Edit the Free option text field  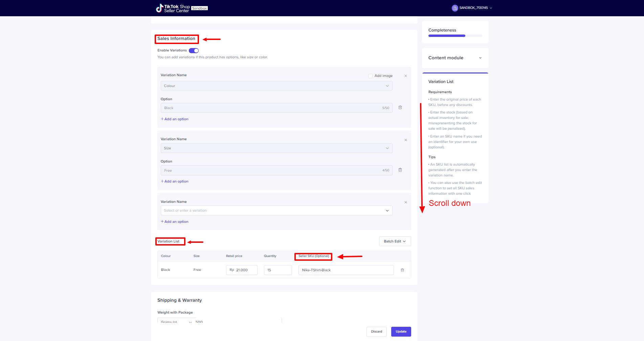(x=276, y=170)
